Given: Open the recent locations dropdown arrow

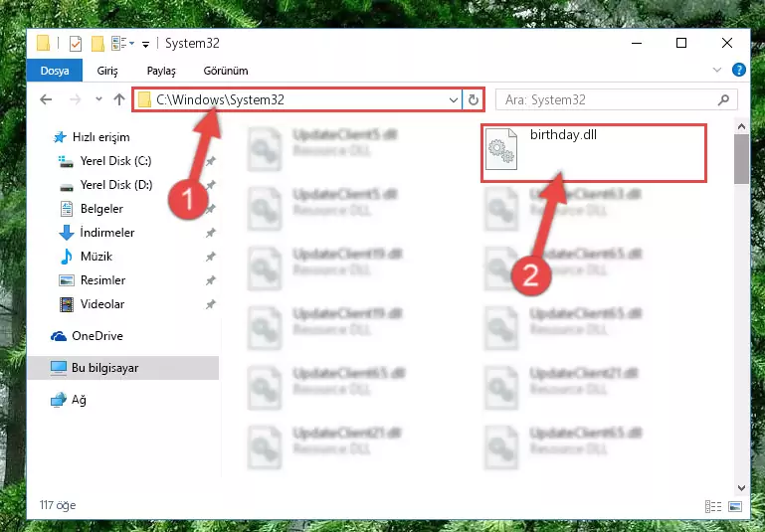Looking at the screenshot, I should pos(98,99).
